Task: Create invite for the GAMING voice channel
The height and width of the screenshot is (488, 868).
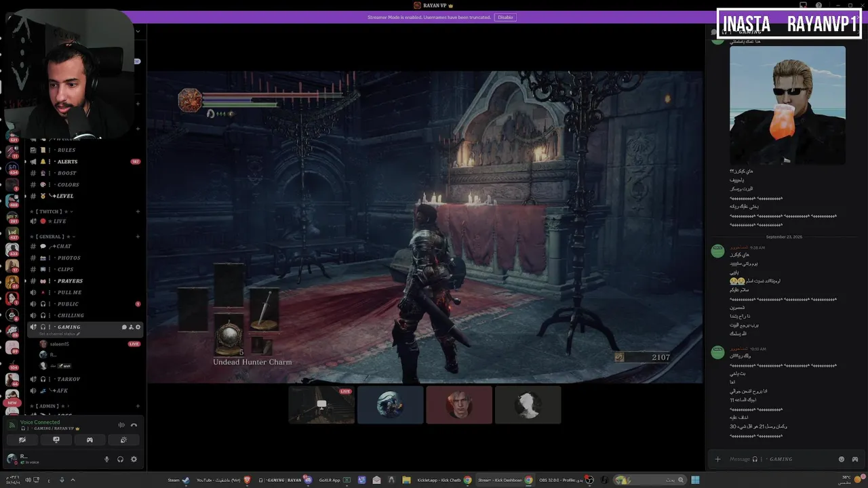Action: click(131, 327)
